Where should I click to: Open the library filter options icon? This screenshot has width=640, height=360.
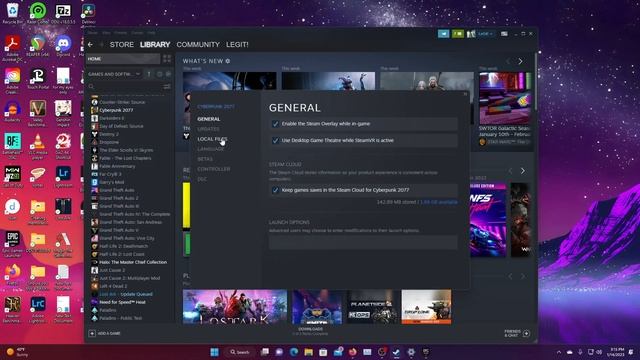[167, 87]
